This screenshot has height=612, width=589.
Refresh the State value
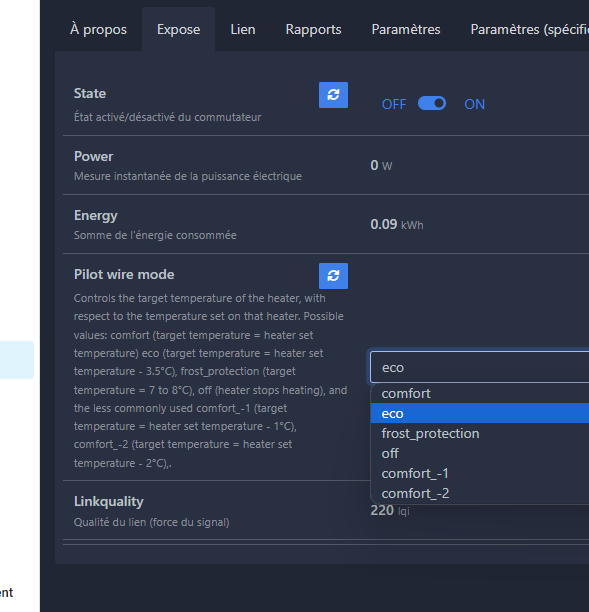coord(333,95)
